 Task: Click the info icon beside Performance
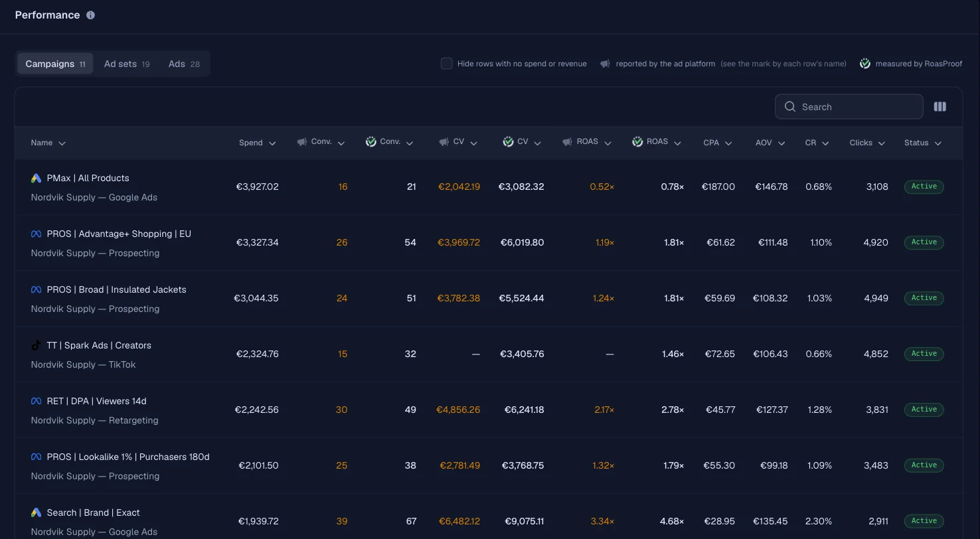pyautogui.click(x=90, y=15)
